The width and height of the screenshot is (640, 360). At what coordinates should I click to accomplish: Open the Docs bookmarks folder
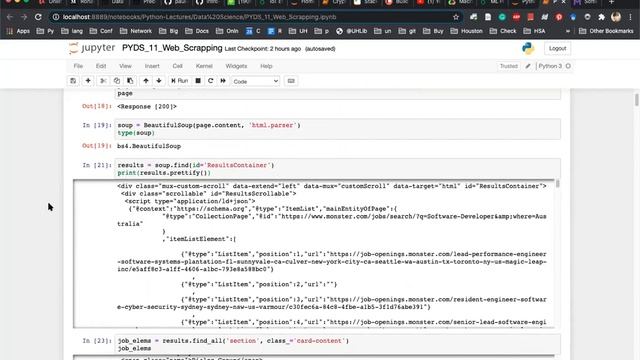[x=197, y=31]
